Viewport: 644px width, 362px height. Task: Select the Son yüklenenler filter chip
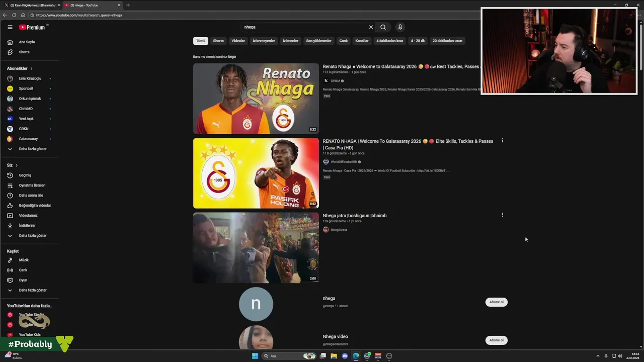319,41
